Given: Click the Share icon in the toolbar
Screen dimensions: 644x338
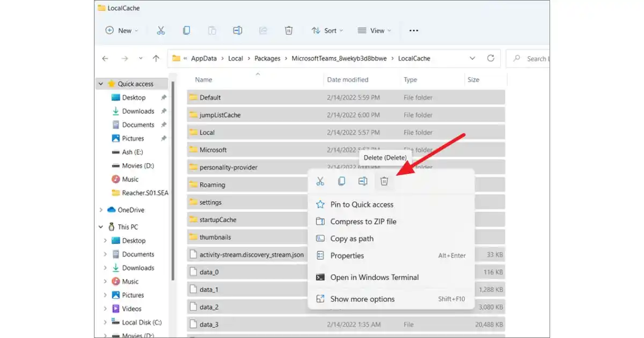Looking at the screenshot, I should (263, 31).
